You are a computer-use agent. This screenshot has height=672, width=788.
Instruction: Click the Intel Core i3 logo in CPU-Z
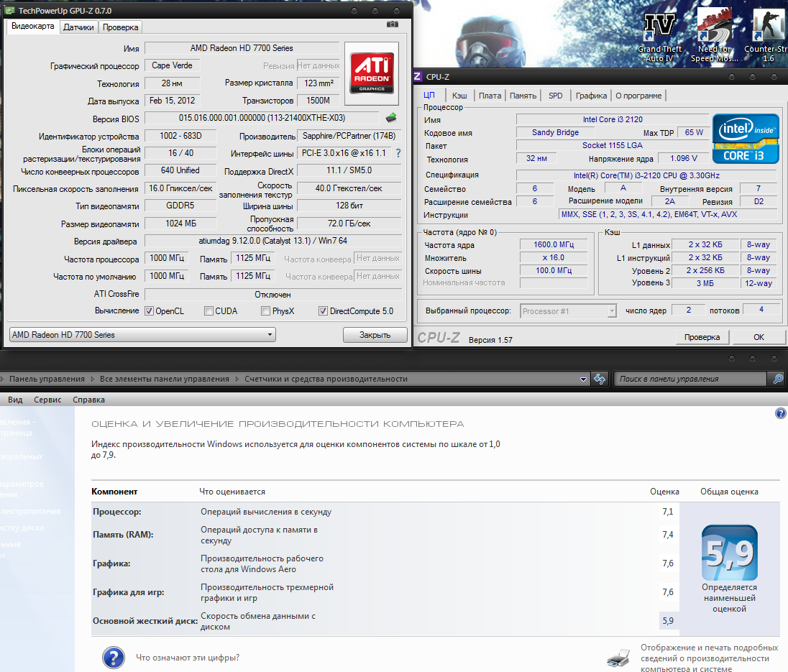point(746,139)
